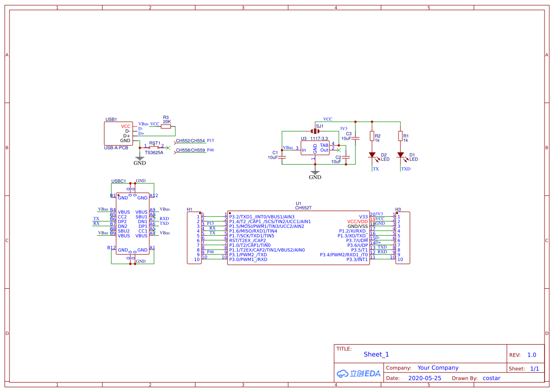
Task: Select the U3 1117-3.3 regulator body
Action: pyautogui.click(x=315, y=148)
